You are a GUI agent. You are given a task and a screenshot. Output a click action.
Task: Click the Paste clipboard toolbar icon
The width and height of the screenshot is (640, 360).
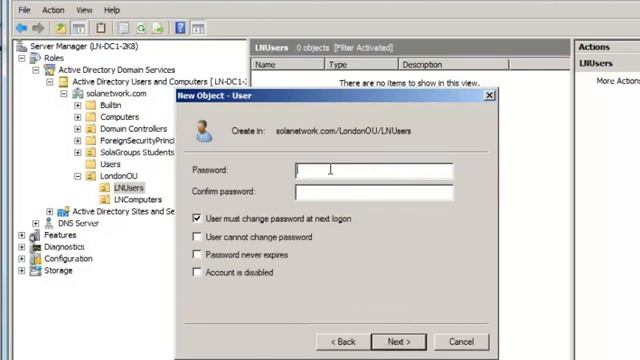click(101, 28)
